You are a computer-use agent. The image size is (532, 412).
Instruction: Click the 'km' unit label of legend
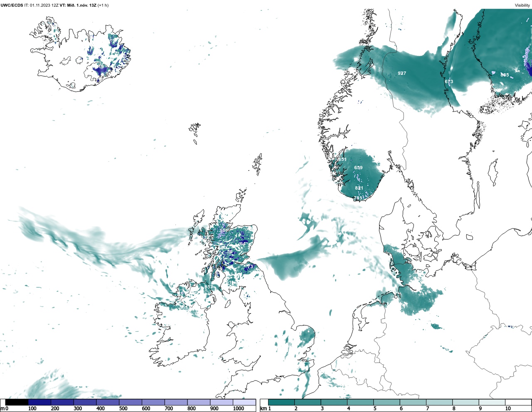(x=263, y=409)
